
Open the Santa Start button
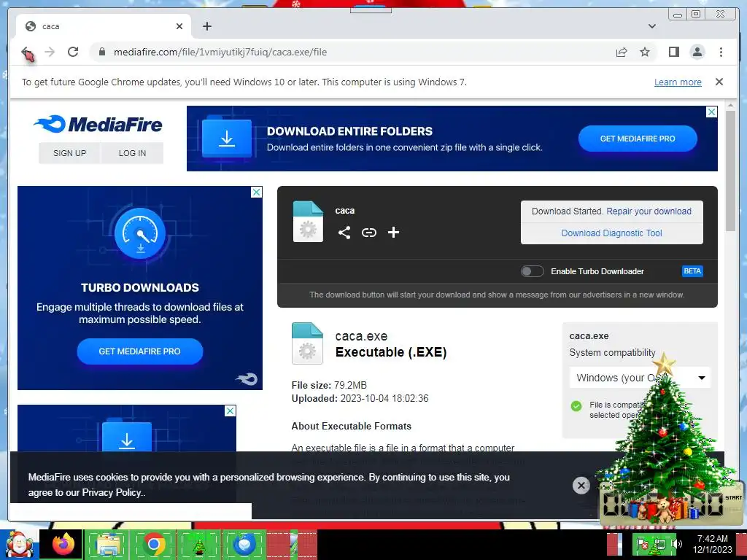click(19, 544)
